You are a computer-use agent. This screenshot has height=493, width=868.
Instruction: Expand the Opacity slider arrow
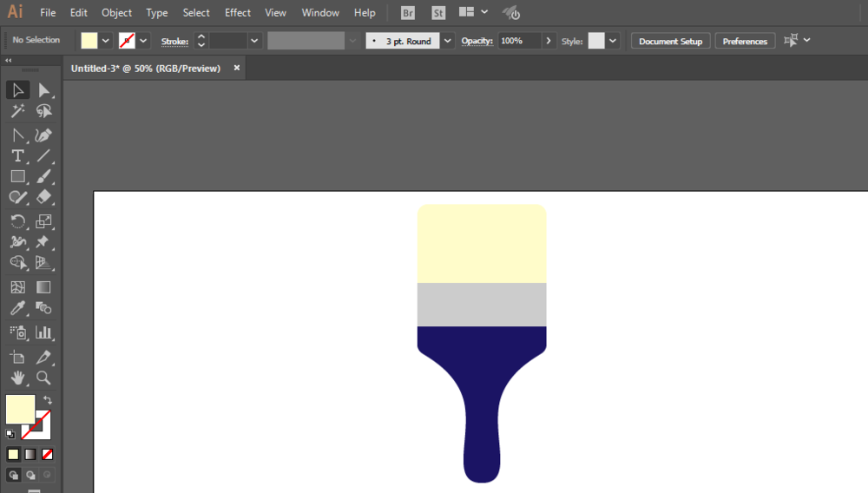pyautogui.click(x=549, y=41)
